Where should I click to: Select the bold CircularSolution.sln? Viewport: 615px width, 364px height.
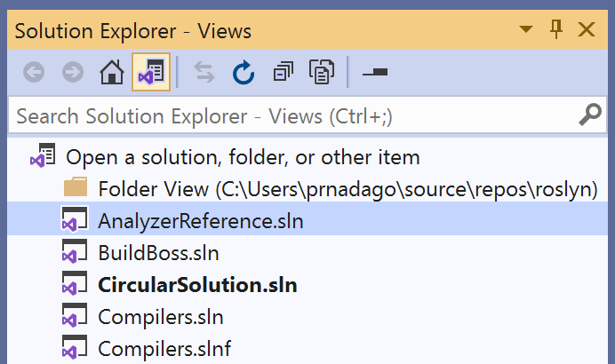point(197,285)
